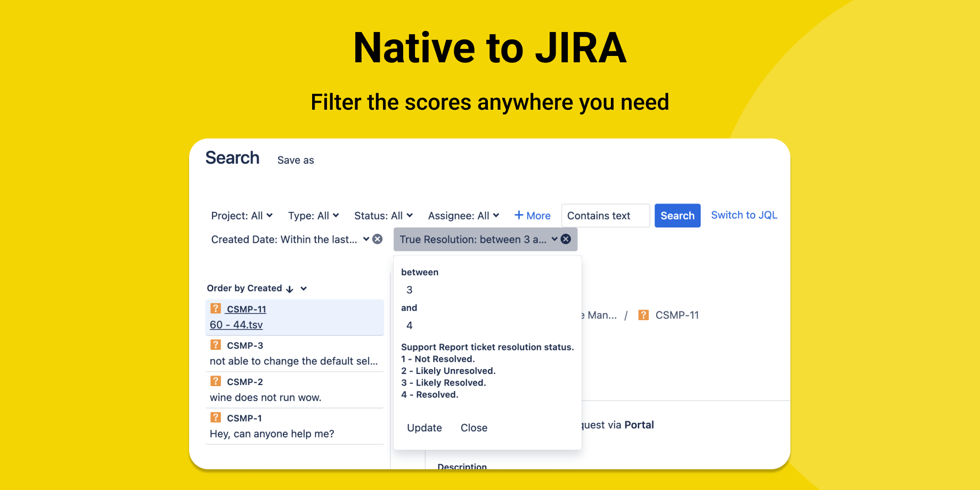Open the CSMP-11 issue key link
Screen dimensions: 980x490
[x=246, y=309]
